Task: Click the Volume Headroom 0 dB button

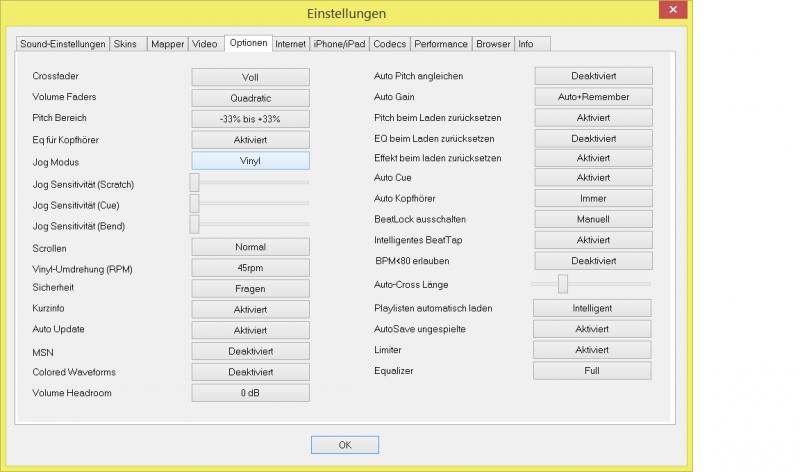Action: [250, 393]
